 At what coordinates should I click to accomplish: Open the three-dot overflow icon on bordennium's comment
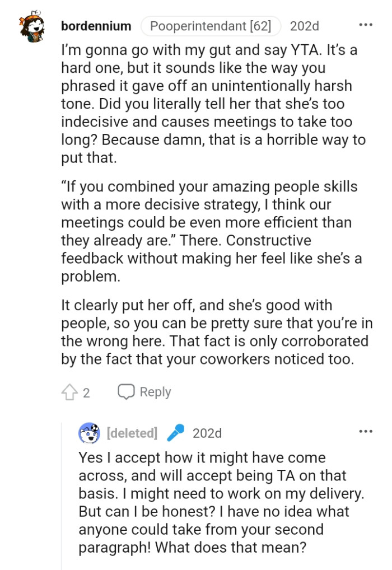coord(367,24)
